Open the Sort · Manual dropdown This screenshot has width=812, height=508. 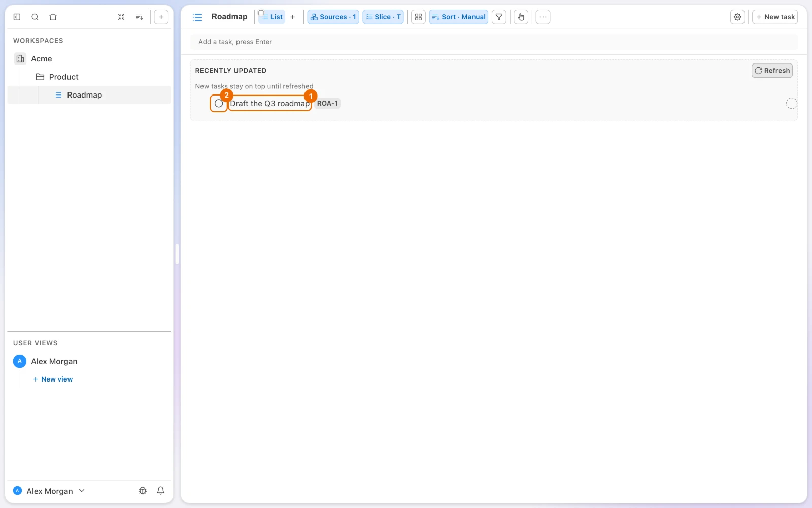[459, 17]
